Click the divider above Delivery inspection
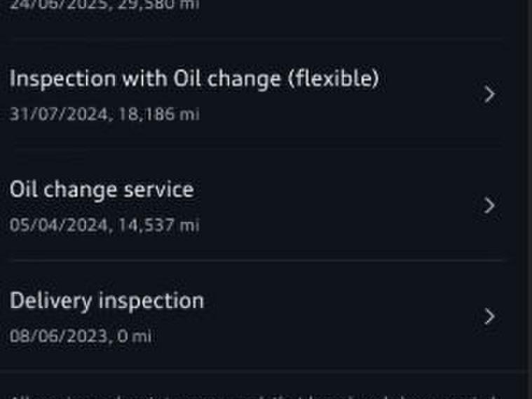This screenshot has width=532, height=399. 257,260
